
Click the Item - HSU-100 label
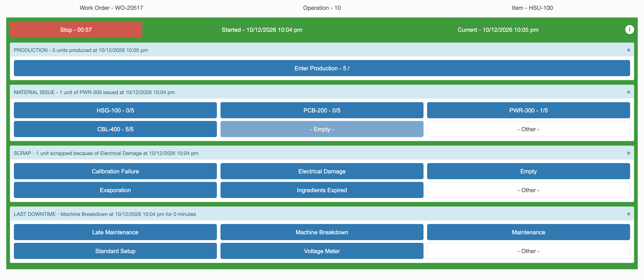coord(532,8)
